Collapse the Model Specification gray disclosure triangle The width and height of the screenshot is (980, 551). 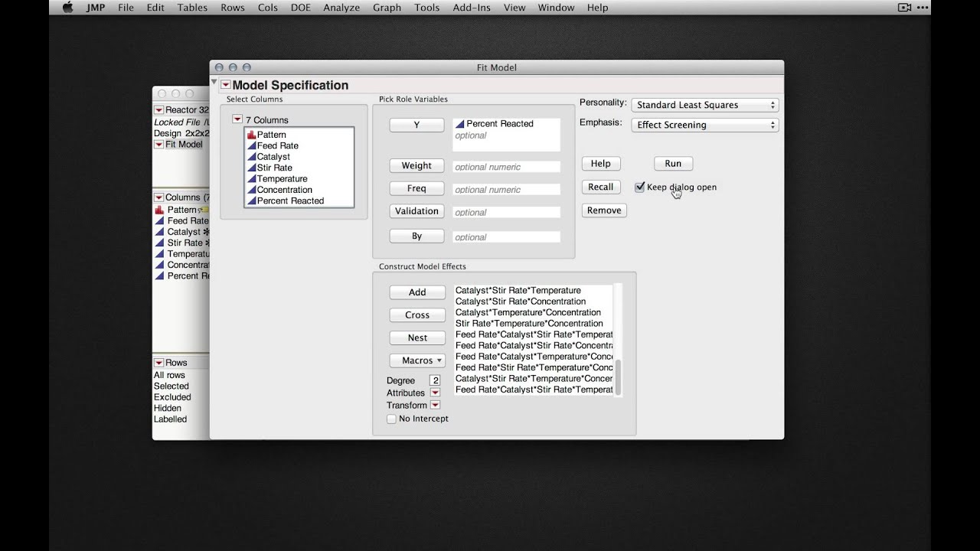(214, 82)
